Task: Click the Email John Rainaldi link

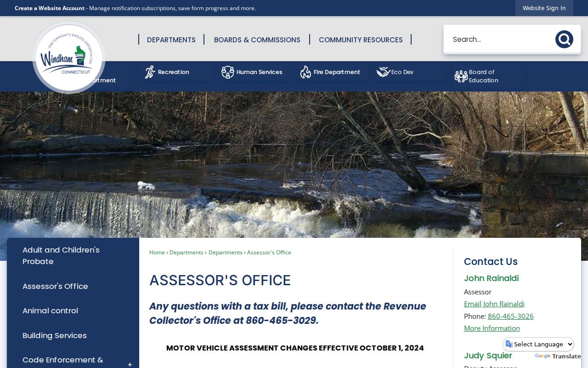Action: [x=494, y=304]
